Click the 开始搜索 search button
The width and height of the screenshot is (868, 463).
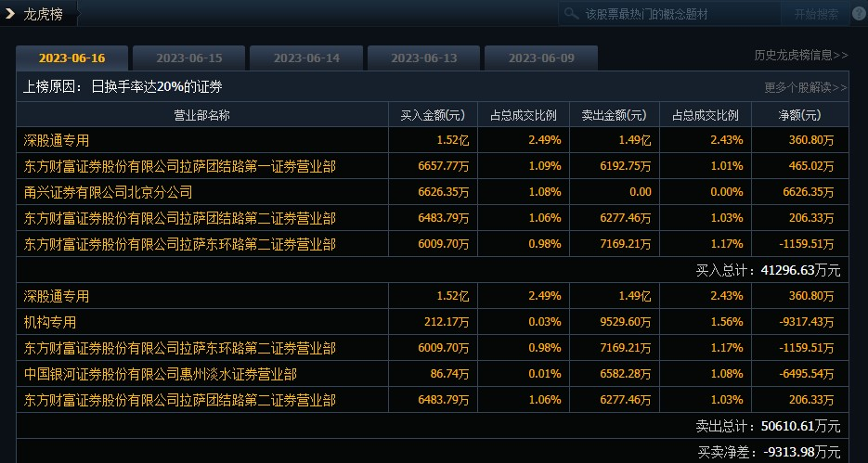point(816,14)
